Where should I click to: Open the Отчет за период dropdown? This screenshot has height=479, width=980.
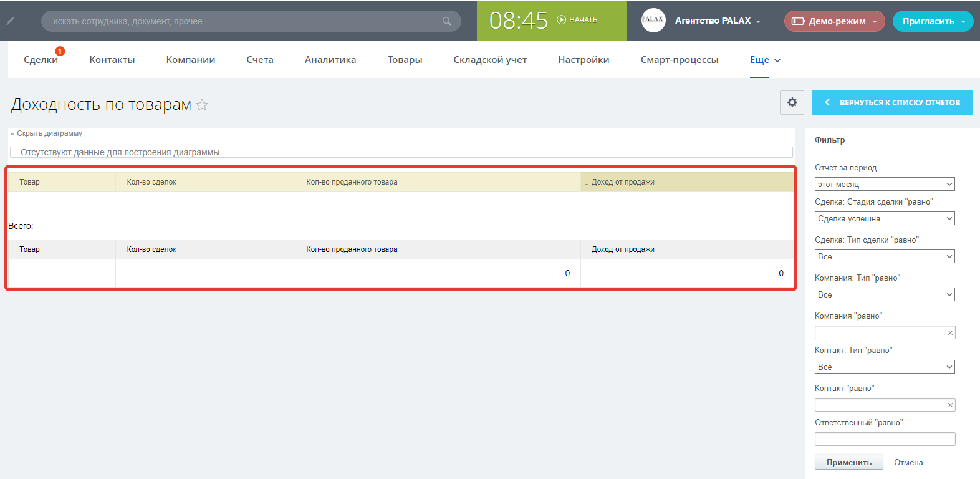885,184
